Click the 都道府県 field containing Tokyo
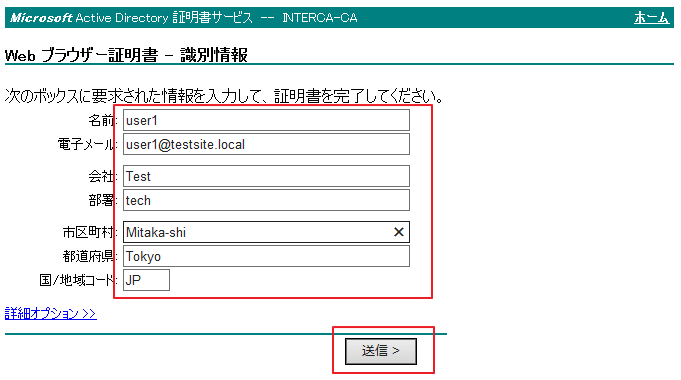 [266, 256]
